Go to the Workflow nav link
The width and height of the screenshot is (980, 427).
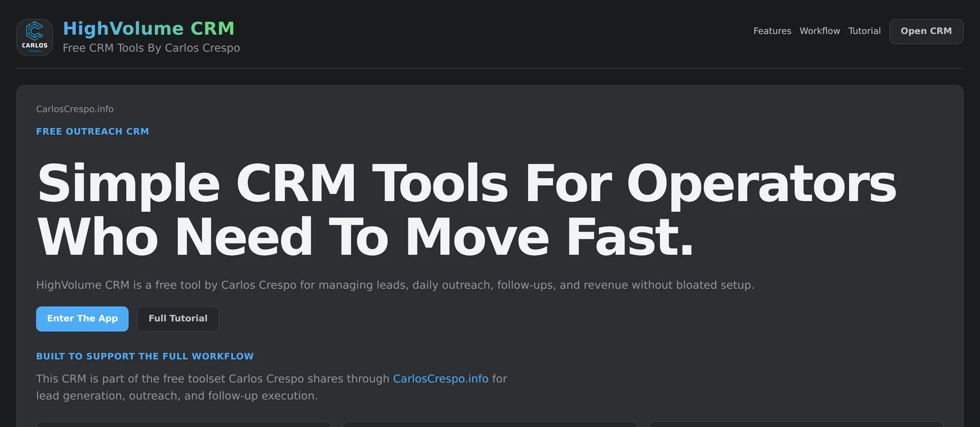click(x=819, y=31)
